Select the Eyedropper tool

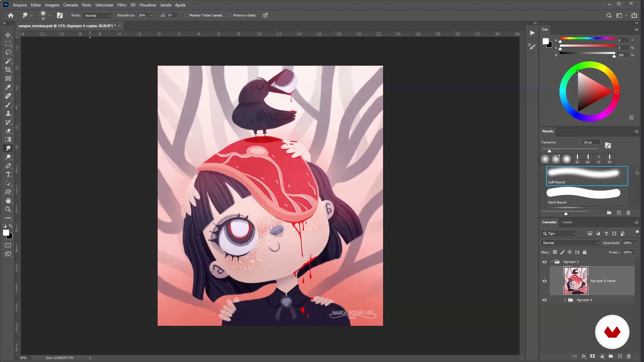point(8,87)
